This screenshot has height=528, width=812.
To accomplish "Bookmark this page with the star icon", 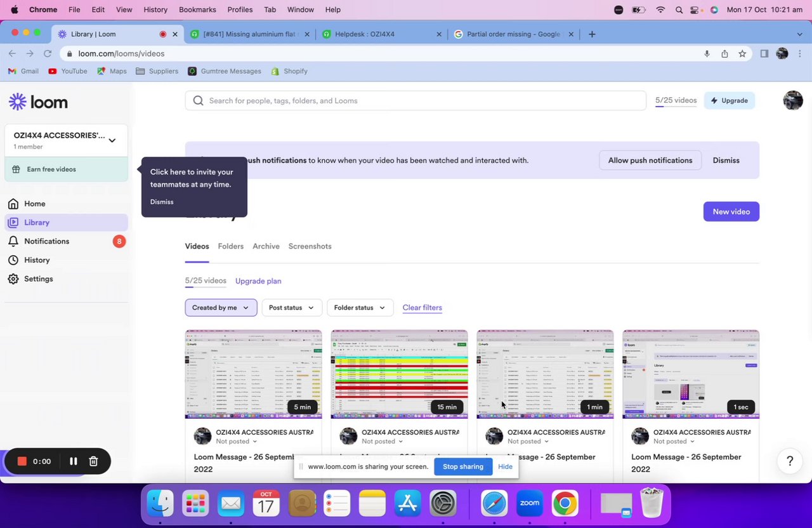I will tap(742, 54).
